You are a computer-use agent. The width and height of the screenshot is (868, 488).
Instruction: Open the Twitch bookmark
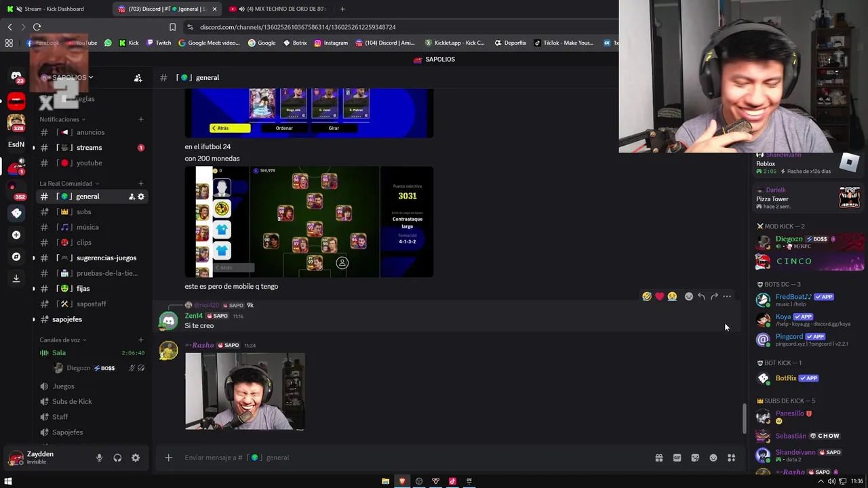(x=159, y=43)
